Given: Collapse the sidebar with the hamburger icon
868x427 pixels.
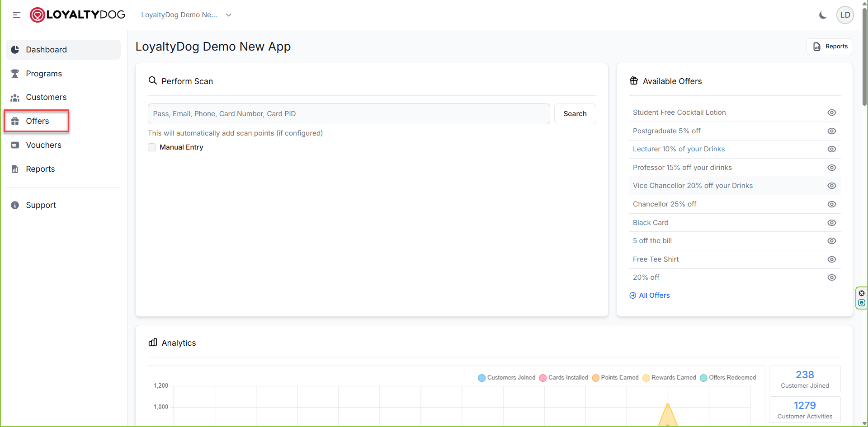Looking at the screenshot, I should tap(17, 15).
